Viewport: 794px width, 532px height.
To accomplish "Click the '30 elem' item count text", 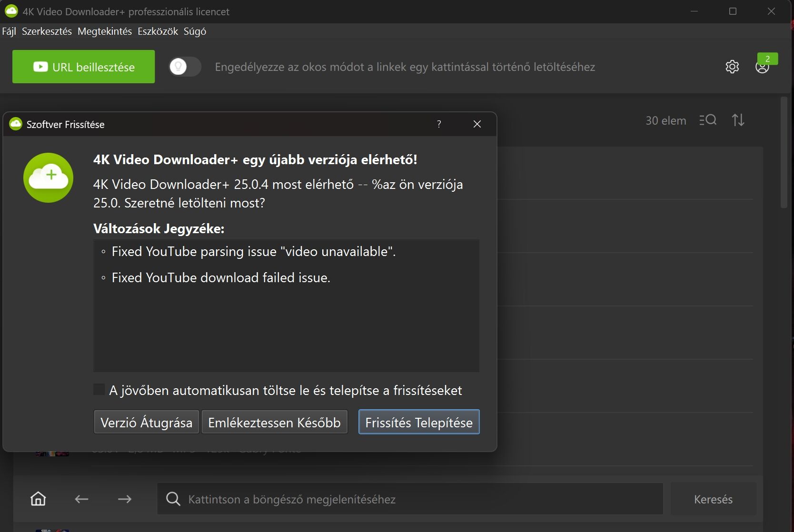I will 665,120.
